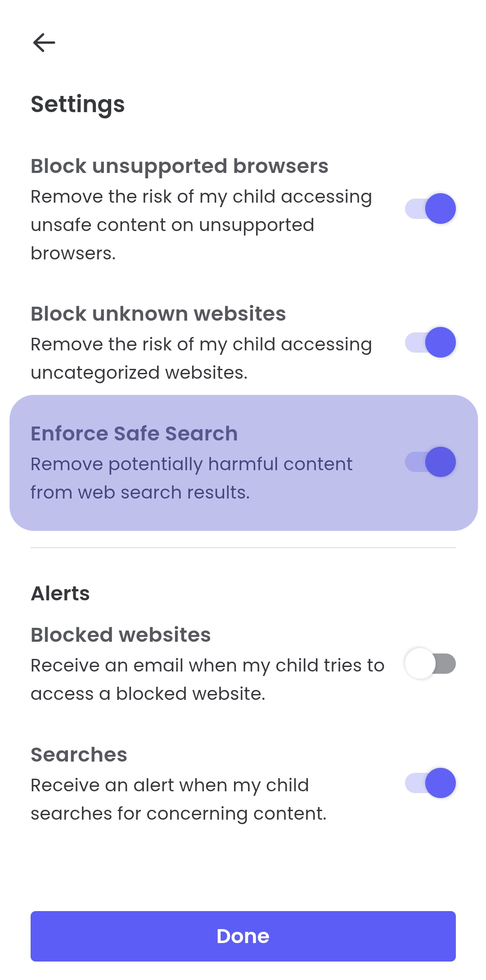The height and width of the screenshot is (980, 486).
Task: Click the divider line below Safe Search card
Action: [243, 547]
